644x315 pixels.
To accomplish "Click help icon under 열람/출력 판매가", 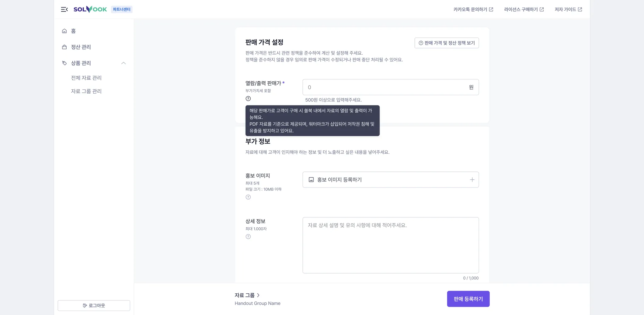I will coord(248,99).
